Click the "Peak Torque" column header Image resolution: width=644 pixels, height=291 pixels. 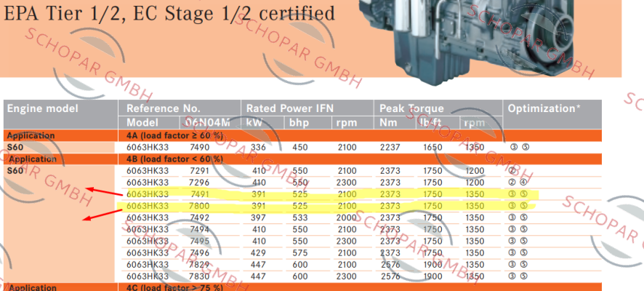pyautogui.click(x=411, y=108)
